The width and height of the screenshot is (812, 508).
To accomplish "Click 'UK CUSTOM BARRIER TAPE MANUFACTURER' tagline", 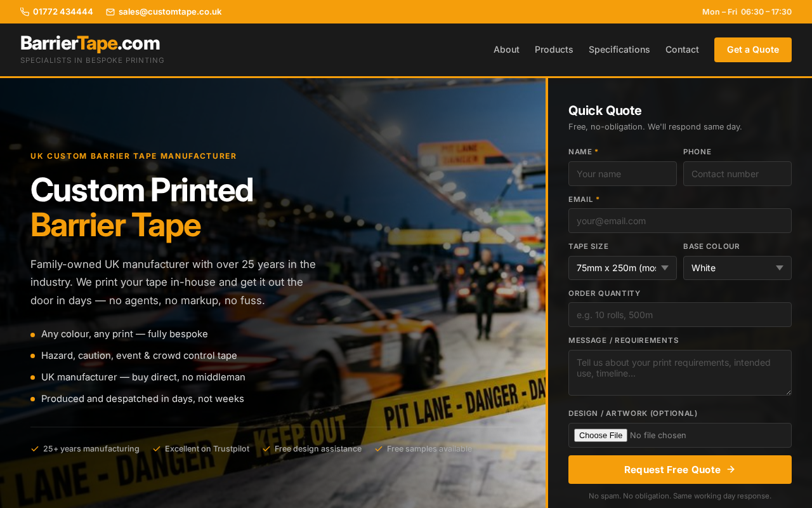I will point(133,156).
